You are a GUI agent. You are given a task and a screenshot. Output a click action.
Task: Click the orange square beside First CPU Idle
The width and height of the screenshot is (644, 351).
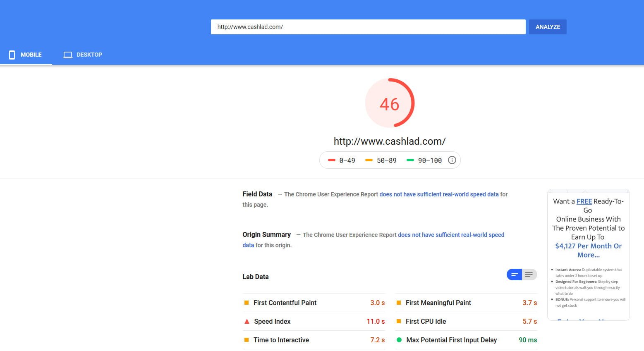[399, 321]
